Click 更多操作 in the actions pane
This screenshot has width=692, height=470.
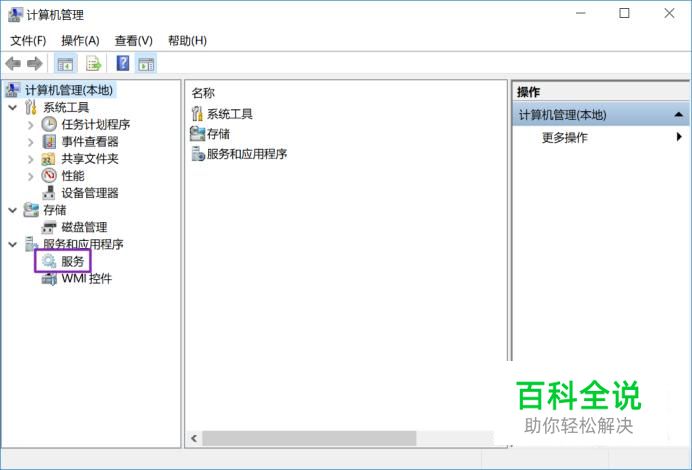pyautogui.click(x=564, y=138)
